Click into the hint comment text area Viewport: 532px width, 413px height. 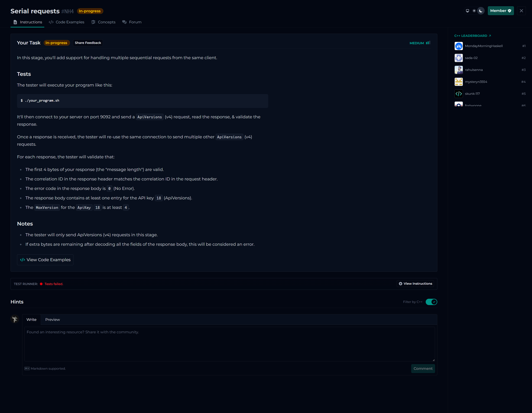229,344
